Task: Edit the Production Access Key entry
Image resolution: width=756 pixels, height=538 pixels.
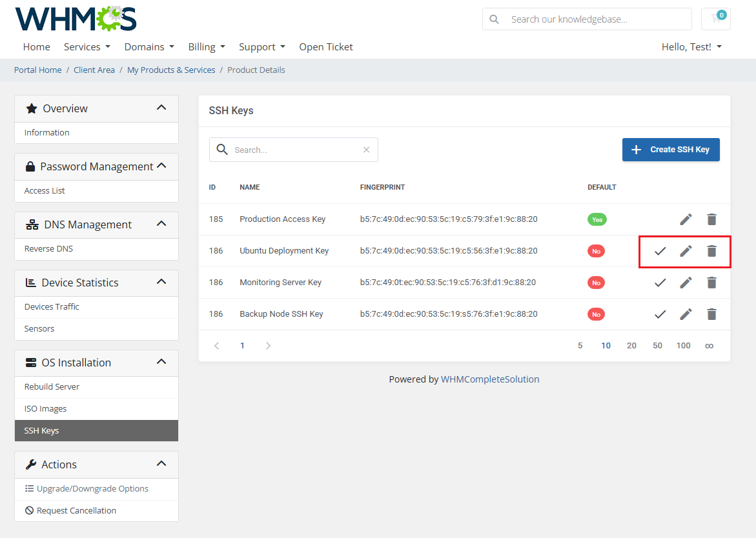Action: click(x=686, y=219)
